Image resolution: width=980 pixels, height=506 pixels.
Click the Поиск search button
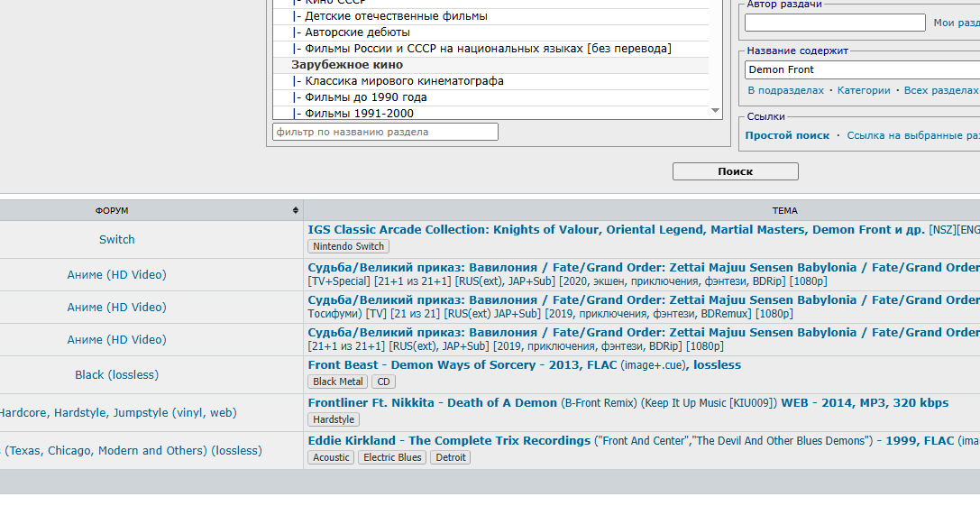[735, 171]
